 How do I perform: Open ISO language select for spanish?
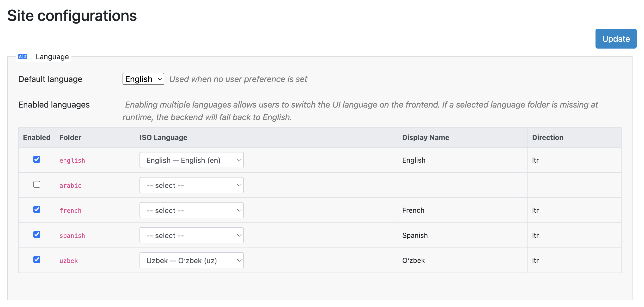(x=191, y=235)
